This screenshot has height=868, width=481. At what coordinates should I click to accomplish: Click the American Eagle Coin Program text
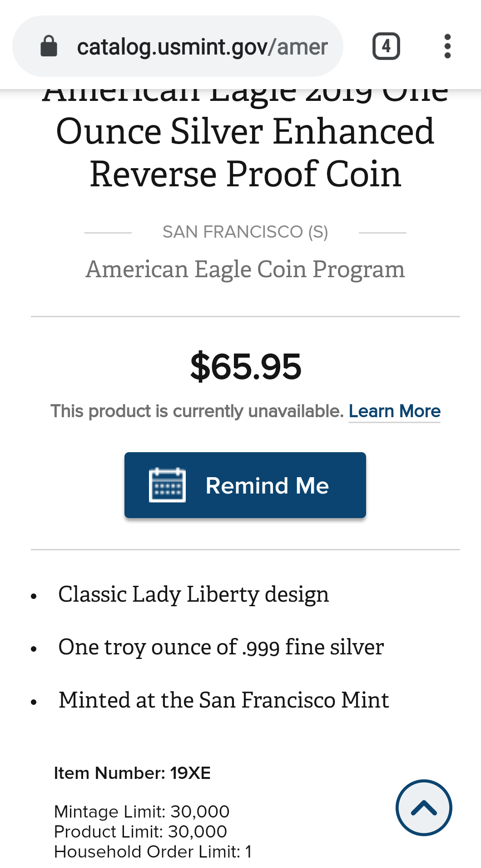pyautogui.click(x=245, y=269)
